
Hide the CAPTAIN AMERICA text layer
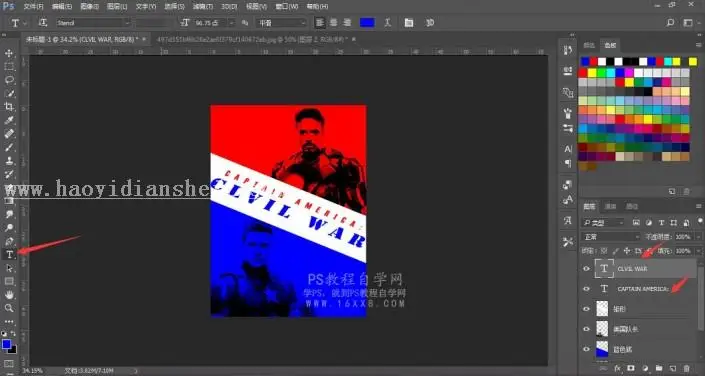click(x=586, y=289)
